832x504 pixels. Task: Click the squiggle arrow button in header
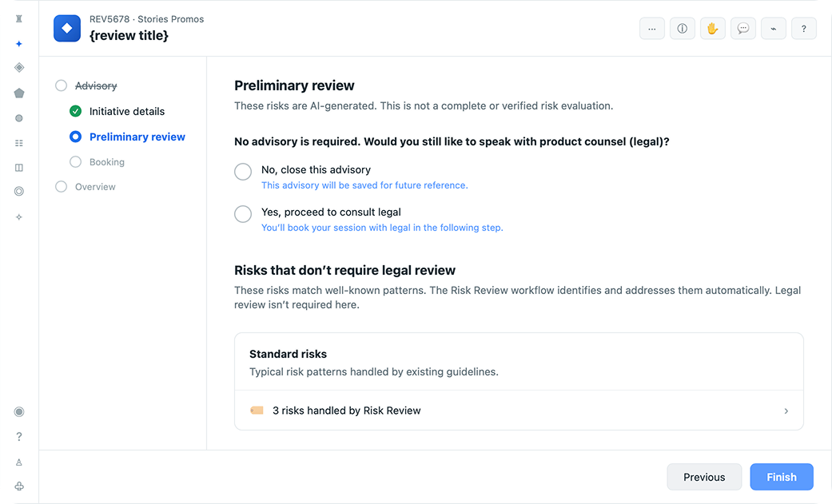click(774, 29)
